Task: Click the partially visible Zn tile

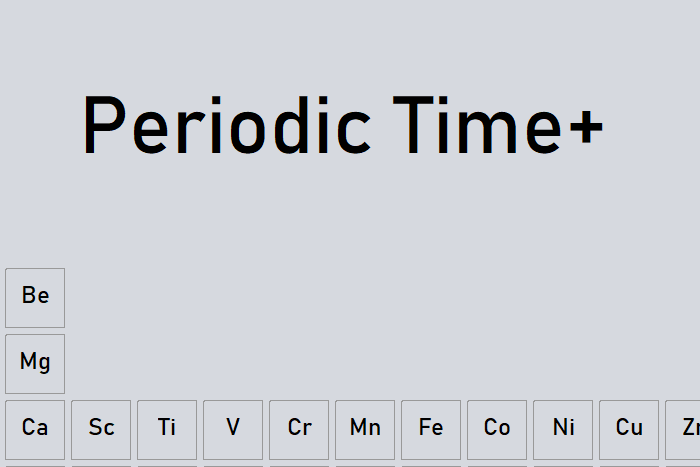Action: pyautogui.click(x=685, y=429)
